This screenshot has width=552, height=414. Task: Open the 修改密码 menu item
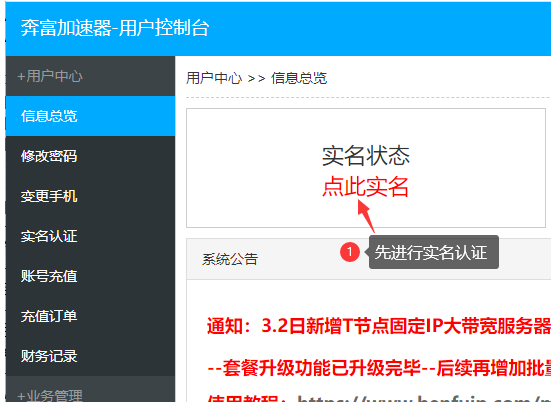[x=90, y=156]
